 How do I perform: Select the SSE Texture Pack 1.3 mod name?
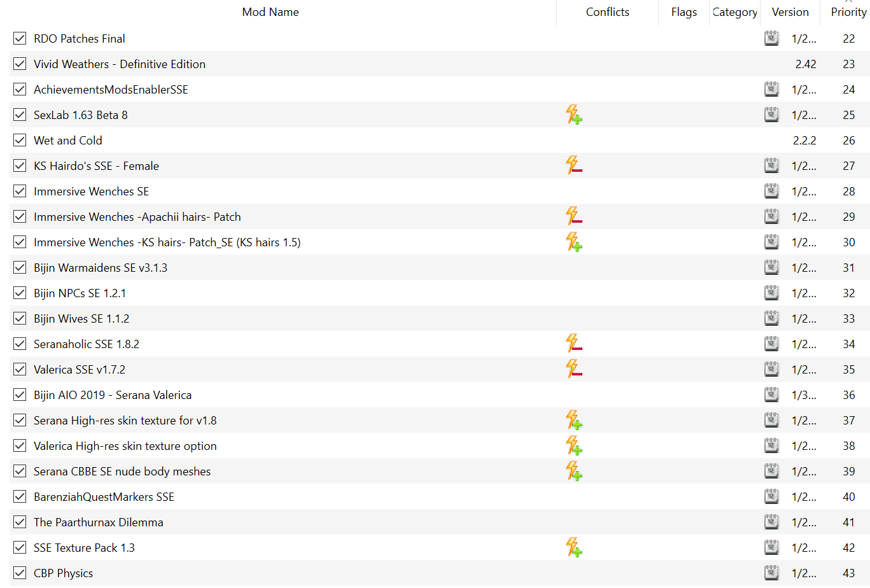tap(84, 548)
